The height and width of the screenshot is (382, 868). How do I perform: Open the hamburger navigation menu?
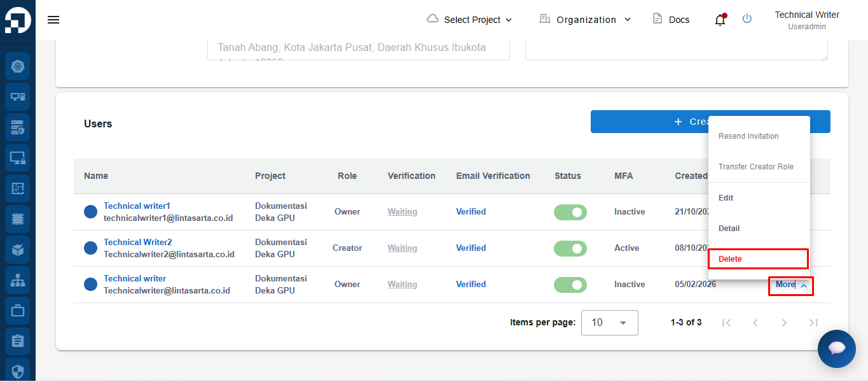click(53, 20)
